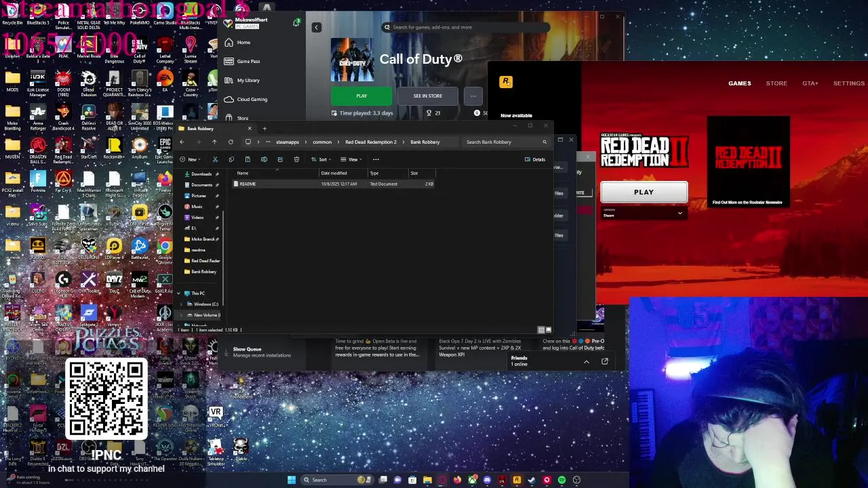The height and width of the screenshot is (488, 868).
Task: Open Spotify from taskbar
Action: (x=561, y=480)
